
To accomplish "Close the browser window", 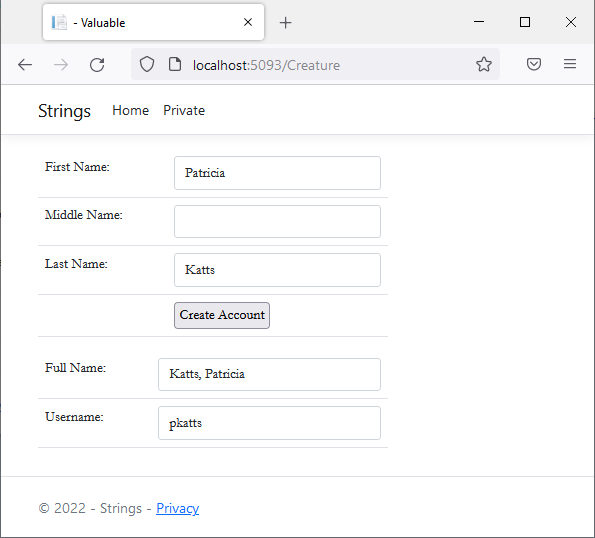I will pyautogui.click(x=571, y=22).
